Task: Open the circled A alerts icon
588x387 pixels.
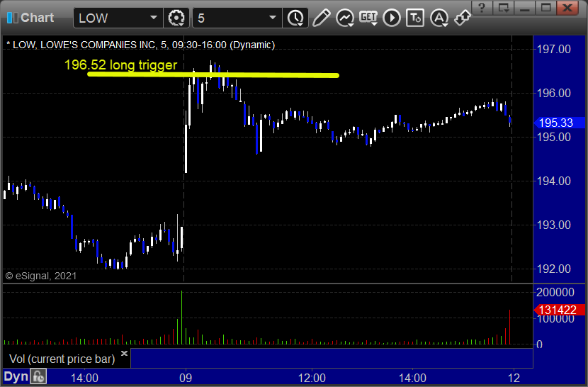Action: pyautogui.click(x=439, y=18)
